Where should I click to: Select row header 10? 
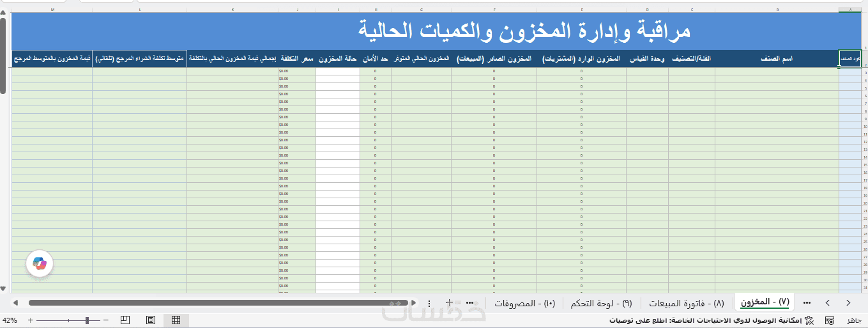click(864, 127)
